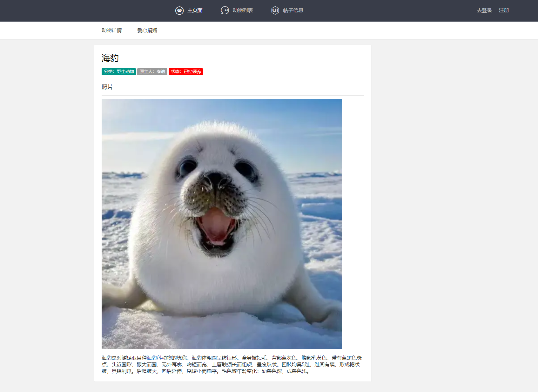Click the smiley icon beside 动物列表
Screen dimensions: 538x392
225,10
